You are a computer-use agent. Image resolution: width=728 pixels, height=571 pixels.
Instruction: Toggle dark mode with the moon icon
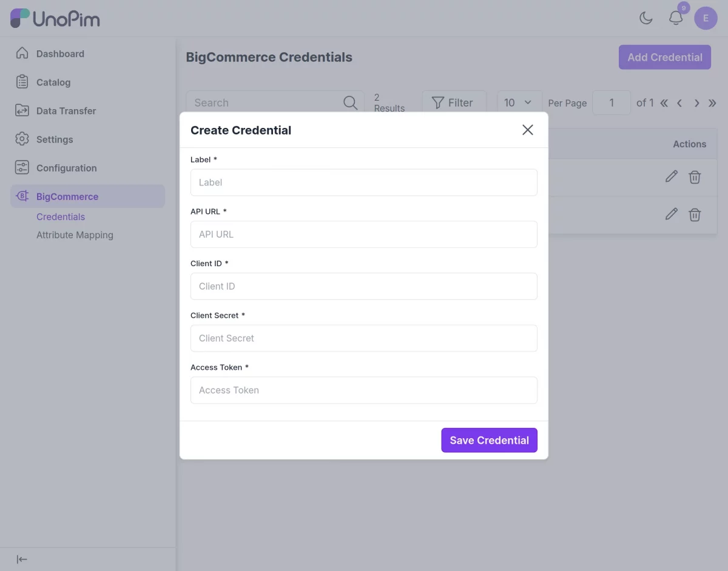645,18
